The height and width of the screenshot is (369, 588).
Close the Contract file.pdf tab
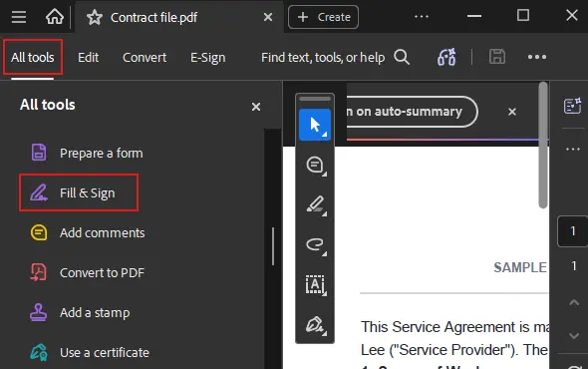click(268, 17)
